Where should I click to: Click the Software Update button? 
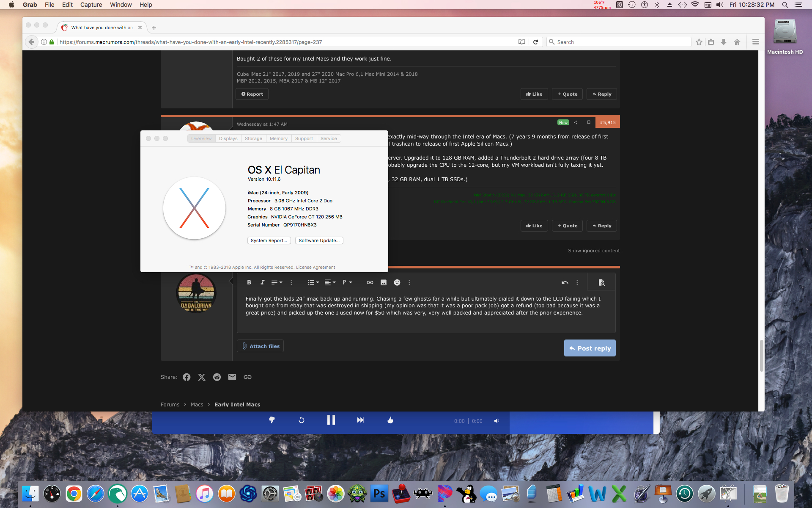tap(319, 240)
